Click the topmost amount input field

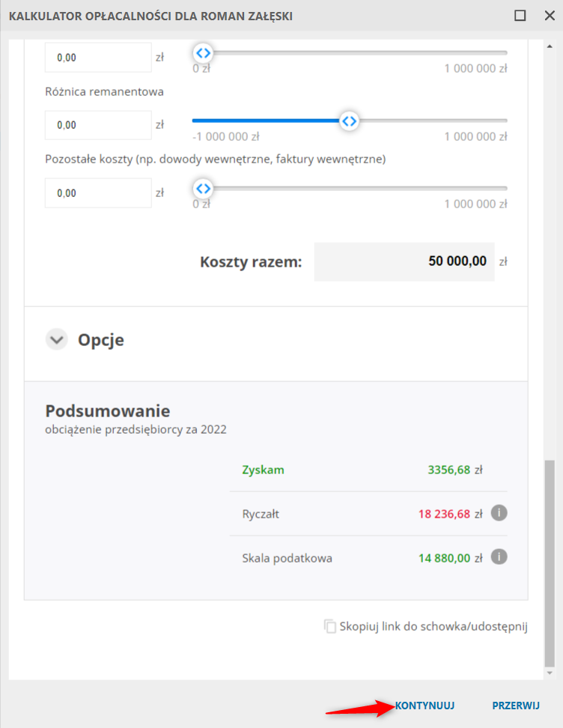coord(98,57)
